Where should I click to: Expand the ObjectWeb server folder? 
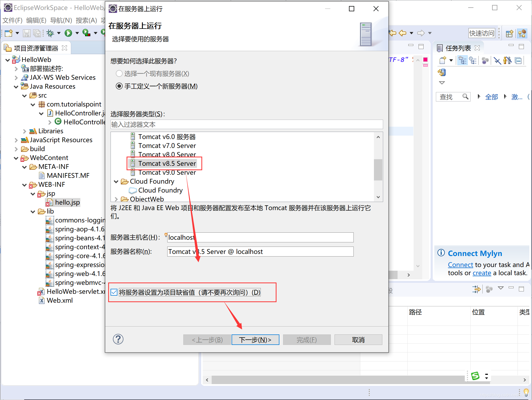116,199
